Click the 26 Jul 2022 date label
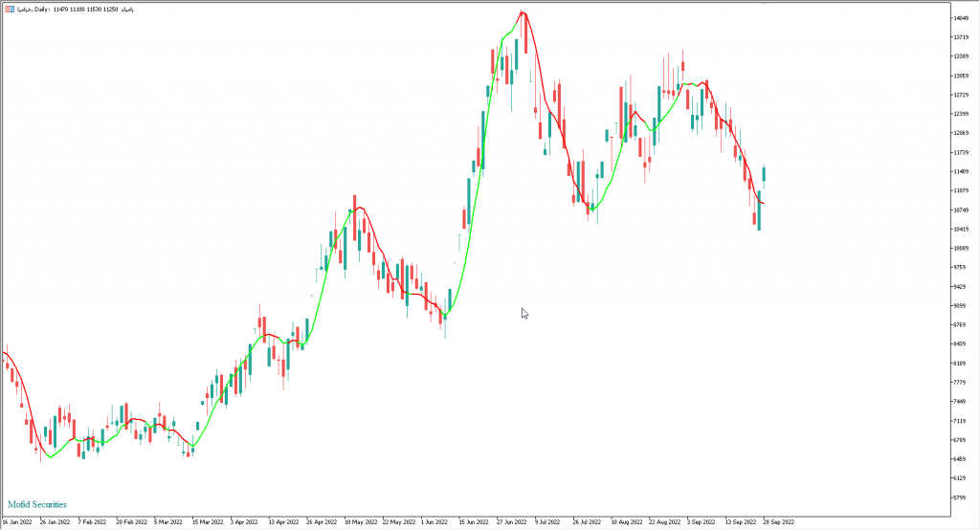 tap(587, 522)
